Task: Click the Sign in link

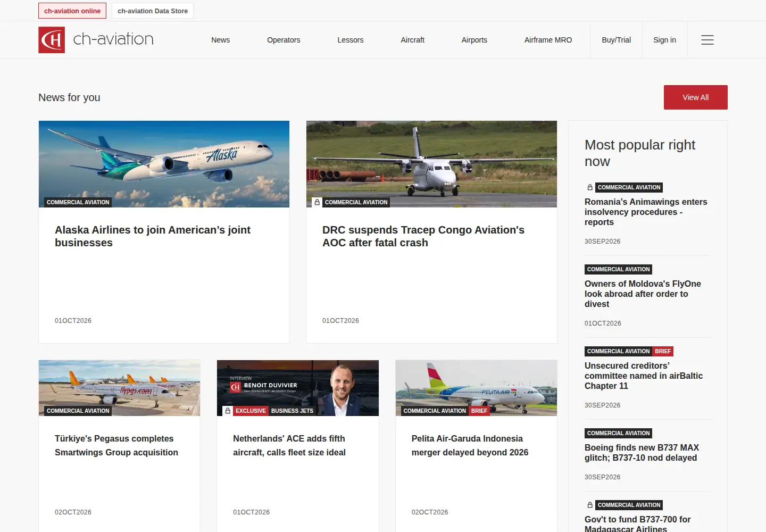Action: (665, 40)
